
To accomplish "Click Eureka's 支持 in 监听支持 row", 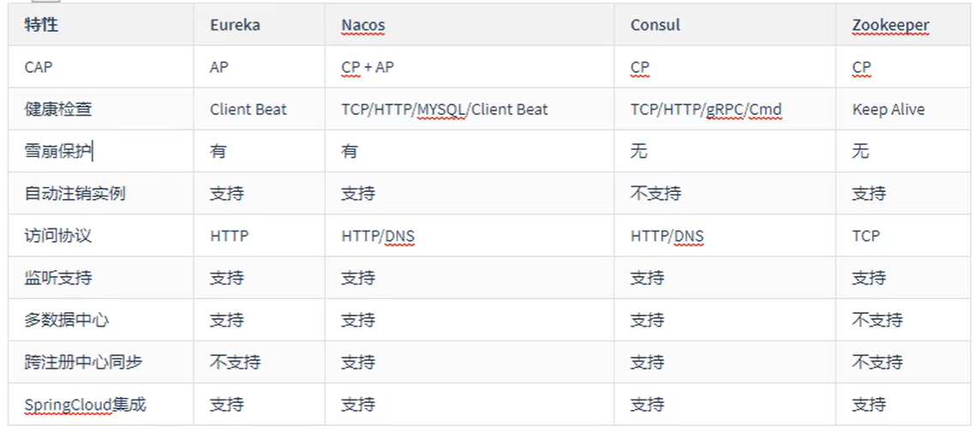I will tap(227, 277).
